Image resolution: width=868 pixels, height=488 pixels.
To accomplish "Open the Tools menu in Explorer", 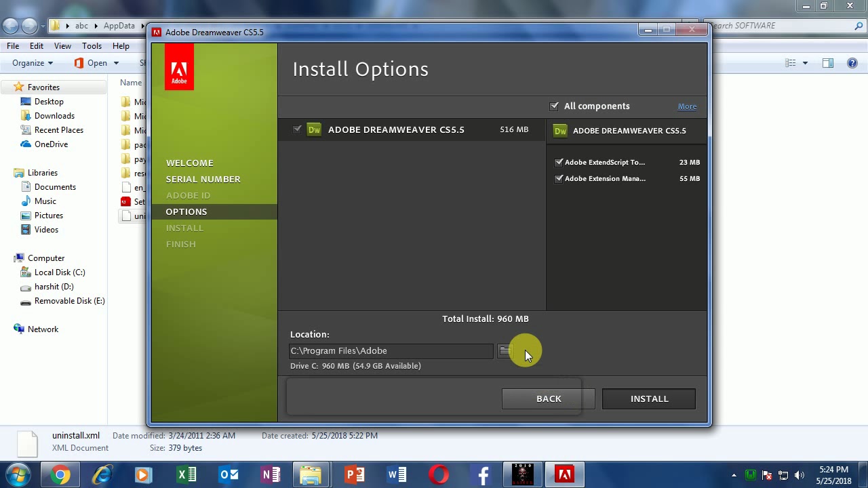I will (x=92, y=46).
